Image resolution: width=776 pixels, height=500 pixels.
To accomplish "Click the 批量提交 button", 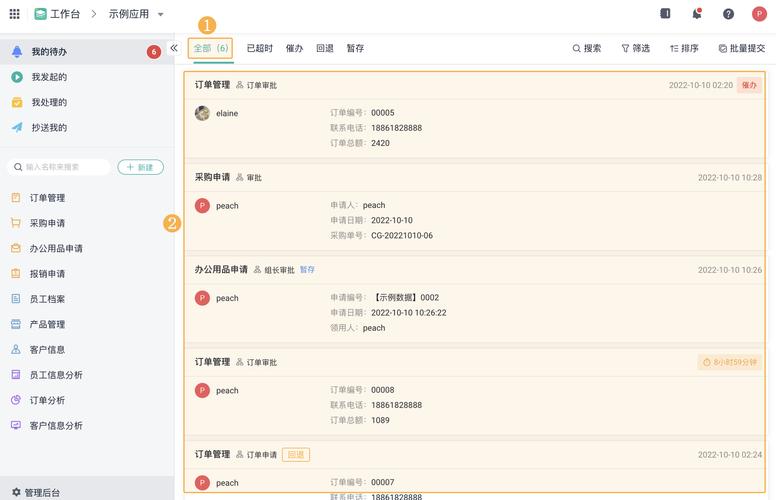I will click(x=741, y=48).
